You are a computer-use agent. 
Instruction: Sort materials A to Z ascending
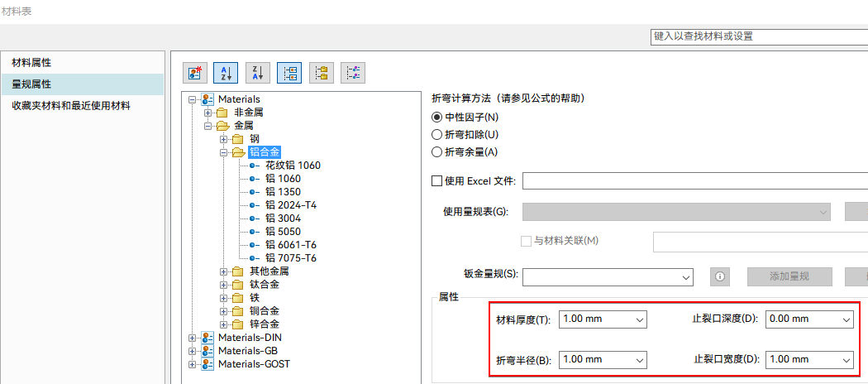point(226,73)
